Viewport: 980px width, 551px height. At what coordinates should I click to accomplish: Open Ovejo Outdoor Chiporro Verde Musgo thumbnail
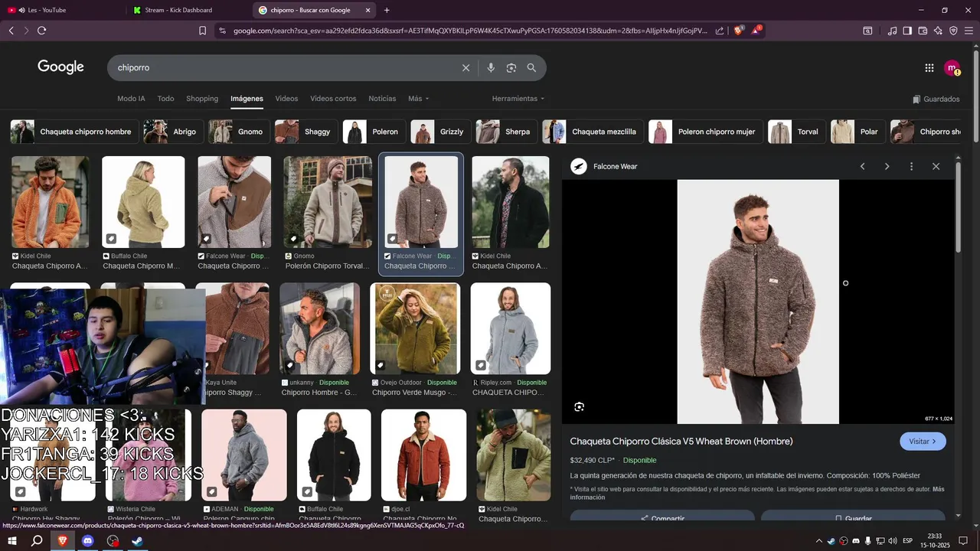[415, 328]
